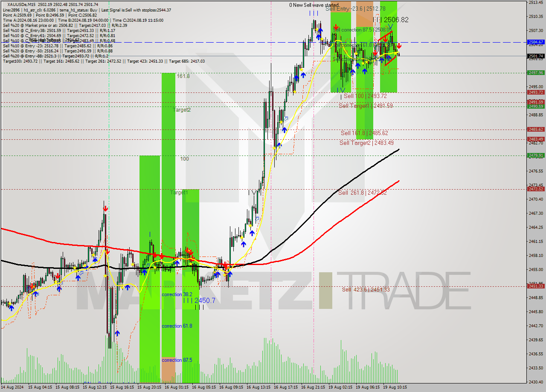Click the 'Target100: 2493.72' targets info line
The width and height of the screenshot is (546, 392).
(x=104, y=61)
